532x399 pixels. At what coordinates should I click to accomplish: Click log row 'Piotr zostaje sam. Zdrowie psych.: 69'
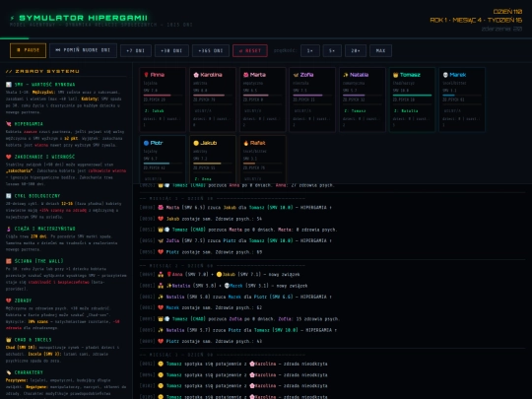(332, 252)
